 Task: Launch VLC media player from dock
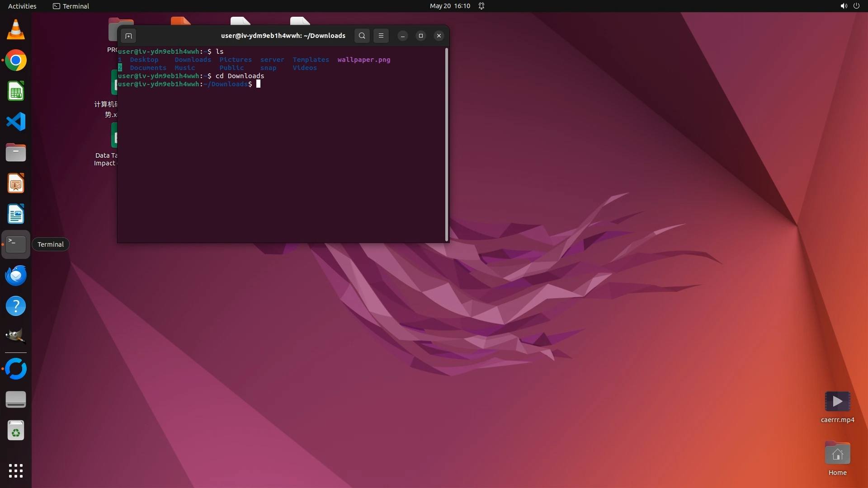(x=16, y=30)
